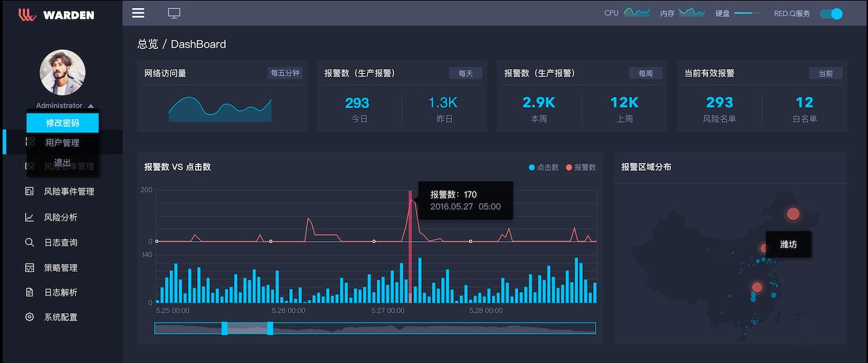Viewport: 868px width, 363px height.
Task: Click the 每周 period badge
Action: (x=646, y=74)
